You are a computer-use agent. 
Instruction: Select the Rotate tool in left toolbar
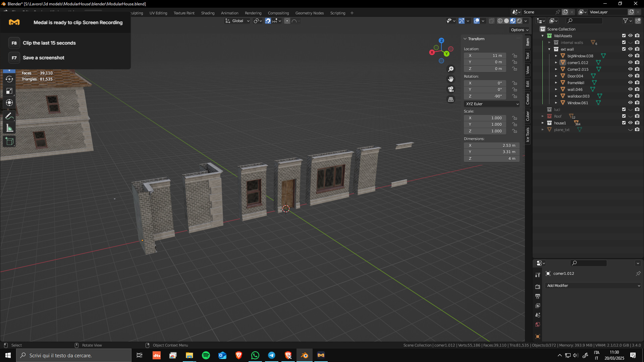(x=9, y=79)
